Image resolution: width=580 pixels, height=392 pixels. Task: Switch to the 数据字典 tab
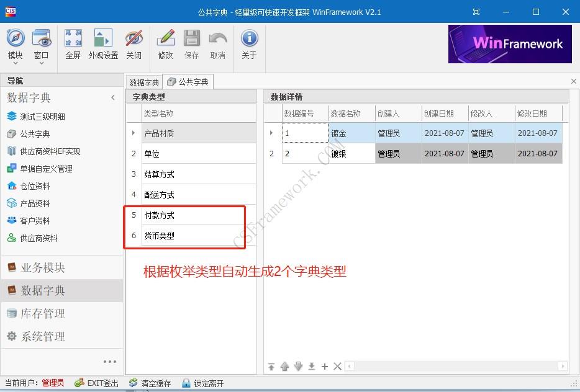(143, 81)
